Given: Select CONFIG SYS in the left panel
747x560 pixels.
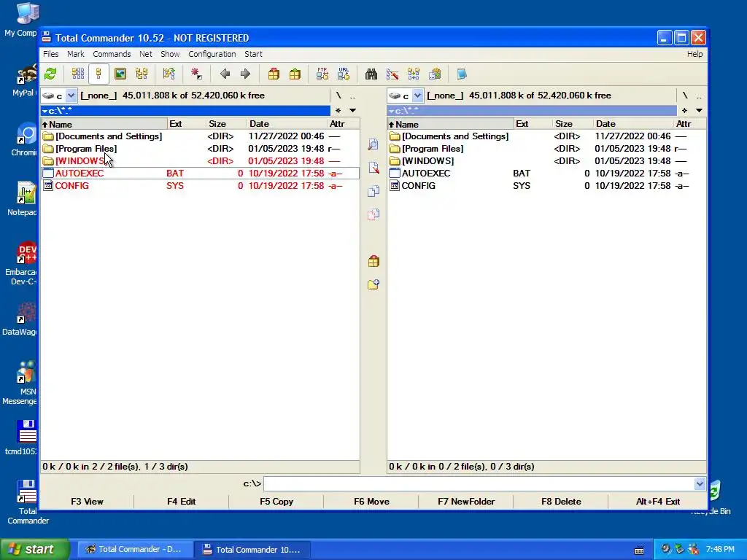Looking at the screenshot, I should pyautogui.click(x=200, y=186).
